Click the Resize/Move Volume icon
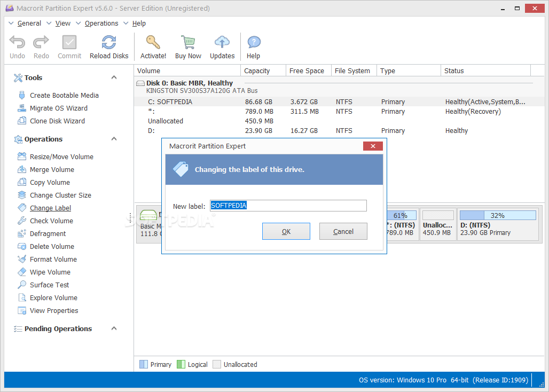This screenshot has width=549, height=392. 22,156
